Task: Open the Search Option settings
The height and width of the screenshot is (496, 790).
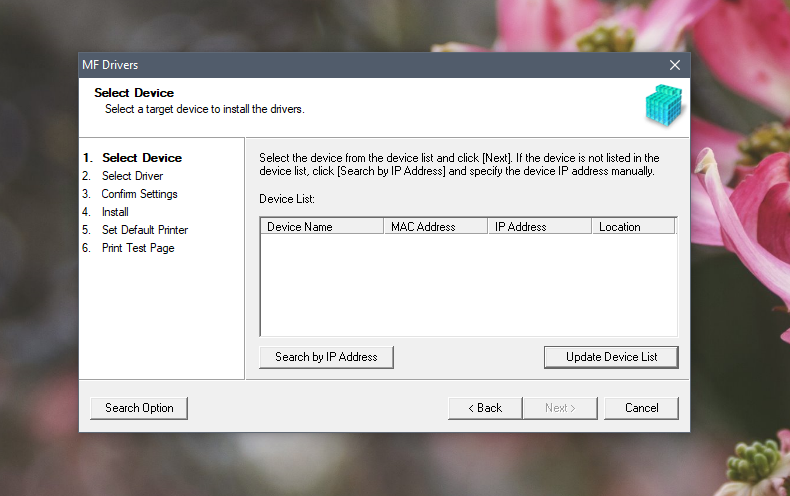Action: click(139, 408)
